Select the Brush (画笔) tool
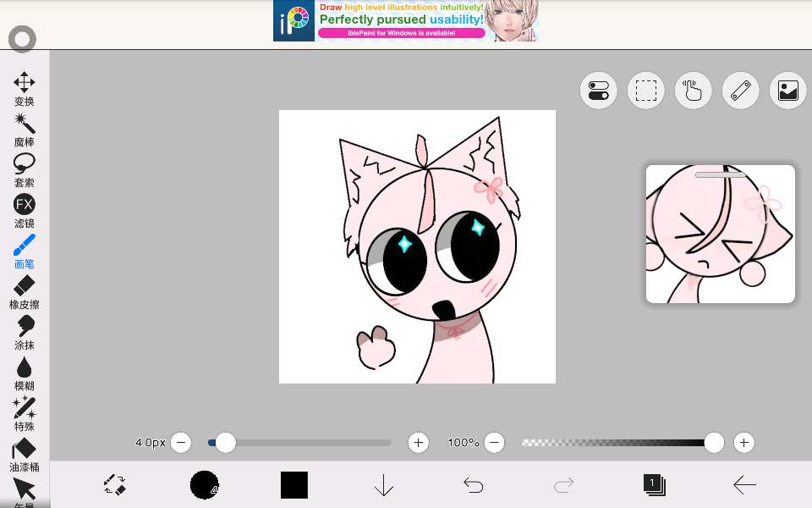 (24, 251)
